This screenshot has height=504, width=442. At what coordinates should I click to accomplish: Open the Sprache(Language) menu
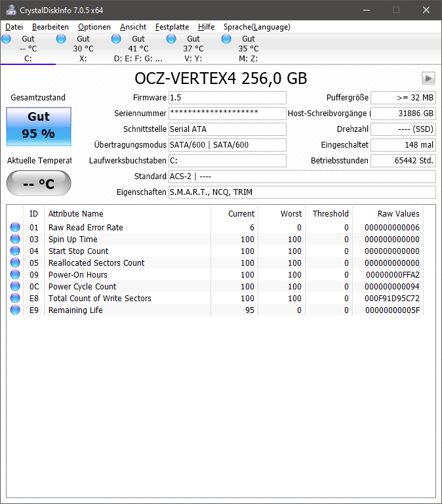(257, 27)
